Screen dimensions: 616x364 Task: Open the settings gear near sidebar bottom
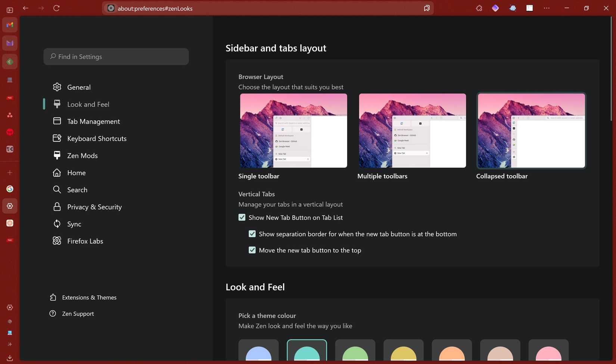10,307
